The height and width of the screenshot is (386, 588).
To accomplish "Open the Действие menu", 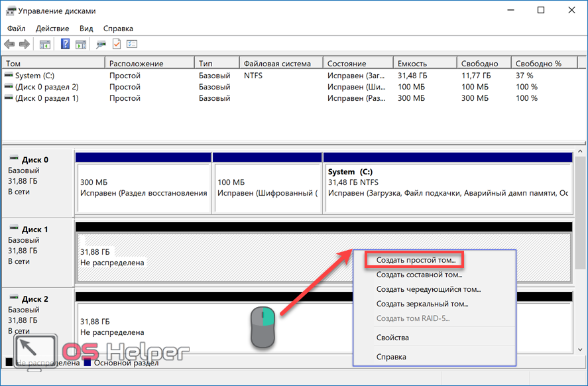I will pos(52,29).
